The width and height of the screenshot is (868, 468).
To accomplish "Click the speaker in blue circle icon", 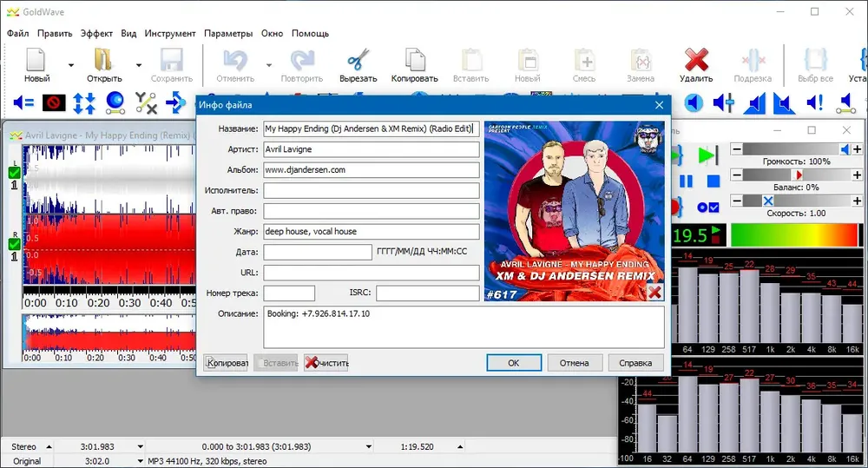I will point(694,102).
